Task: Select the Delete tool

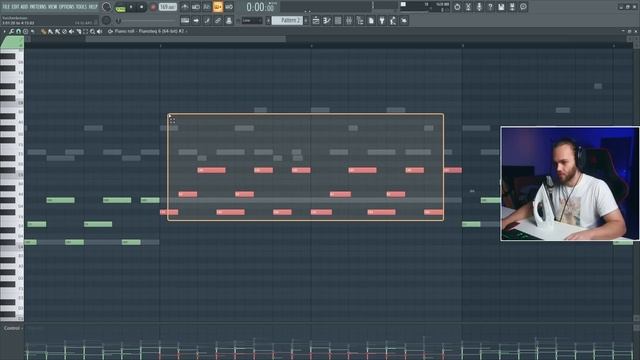Action: point(64,31)
